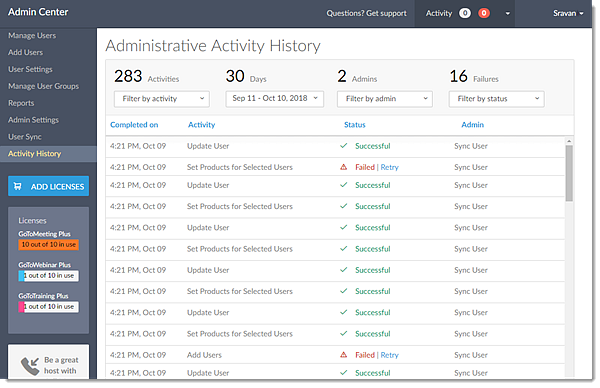The image size is (600, 388).
Task: Click the green checkmark on the first Update User row
Action: tap(344, 146)
